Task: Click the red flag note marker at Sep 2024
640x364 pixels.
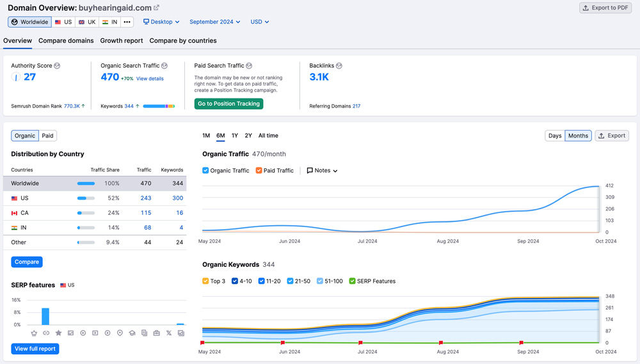Action: [x=521, y=343]
